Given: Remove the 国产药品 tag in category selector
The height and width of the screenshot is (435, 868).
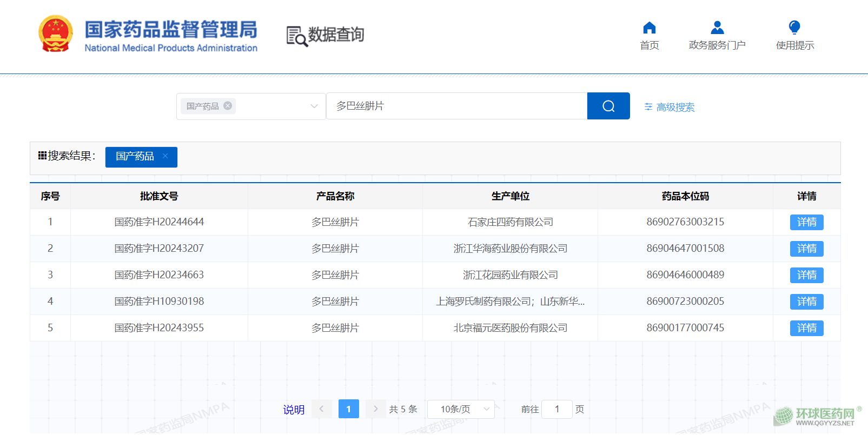Looking at the screenshot, I should click(x=228, y=106).
